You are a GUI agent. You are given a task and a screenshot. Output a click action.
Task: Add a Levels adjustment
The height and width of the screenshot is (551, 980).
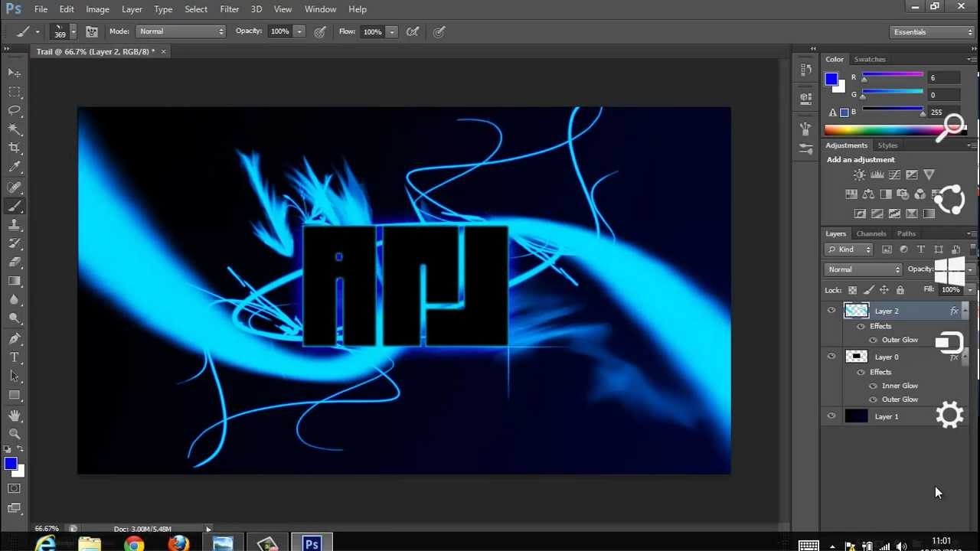[x=877, y=175]
